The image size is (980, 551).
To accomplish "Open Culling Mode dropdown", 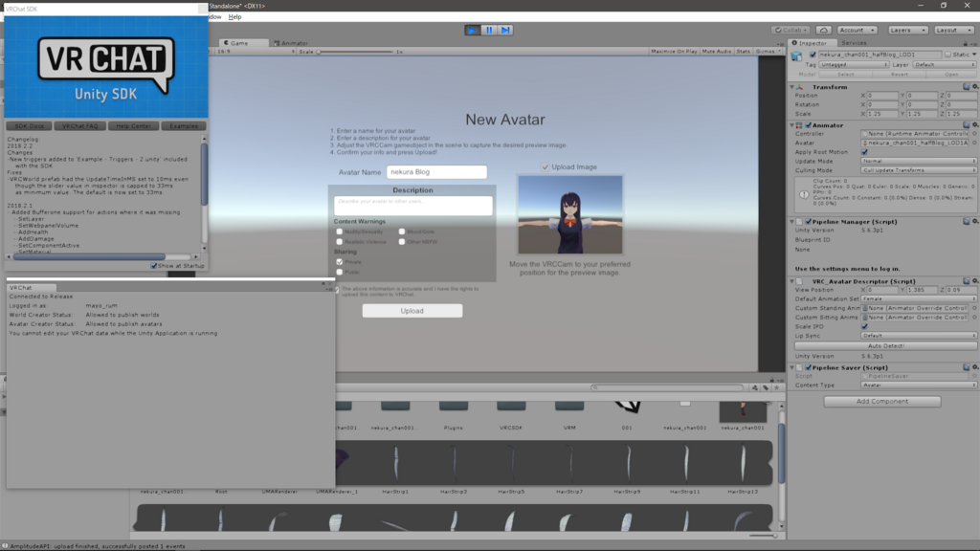I will pos(919,170).
